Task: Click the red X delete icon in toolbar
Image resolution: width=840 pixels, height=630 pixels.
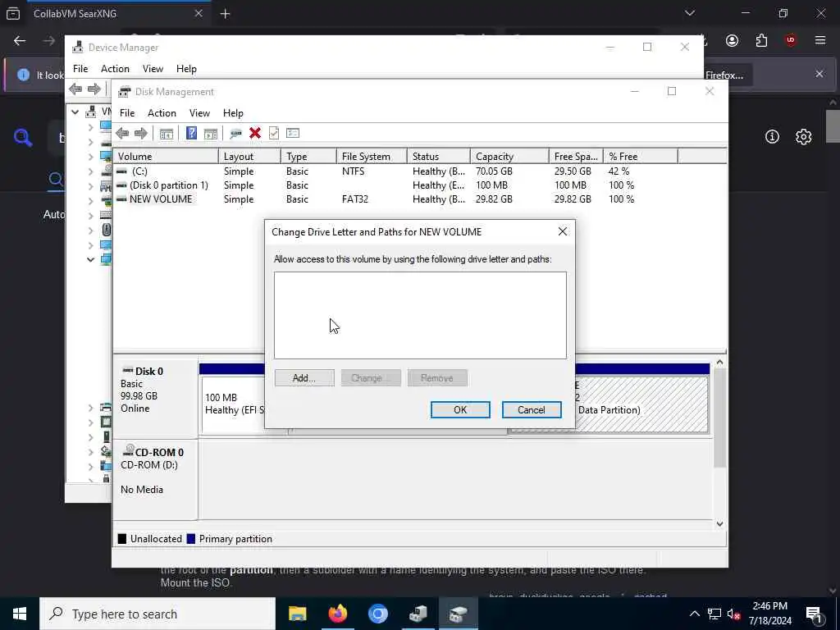Action: (255, 133)
